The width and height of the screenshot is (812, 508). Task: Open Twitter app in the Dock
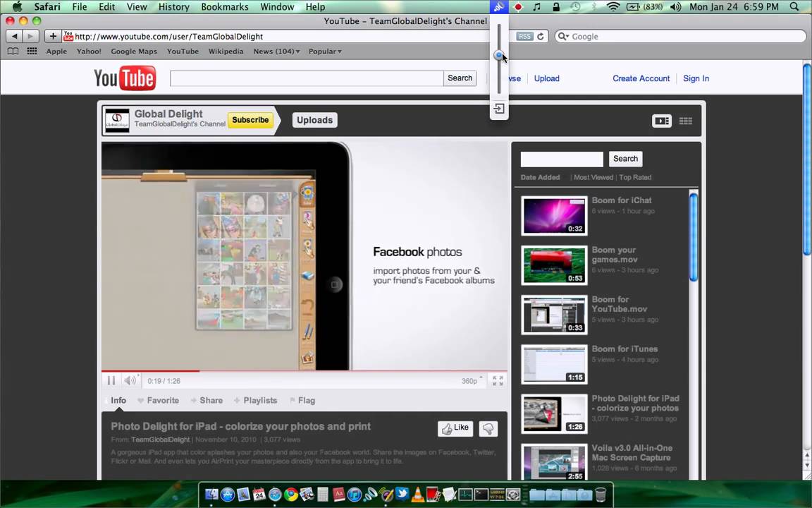coord(402,494)
